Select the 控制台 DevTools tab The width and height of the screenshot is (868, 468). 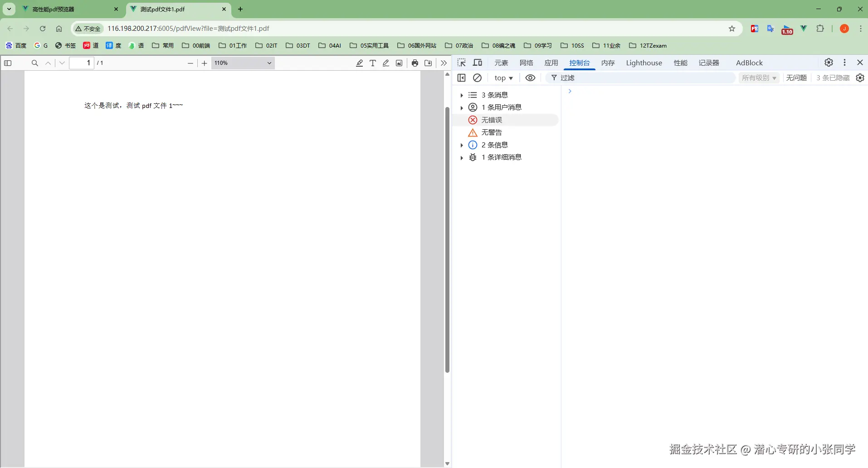click(580, 63)
